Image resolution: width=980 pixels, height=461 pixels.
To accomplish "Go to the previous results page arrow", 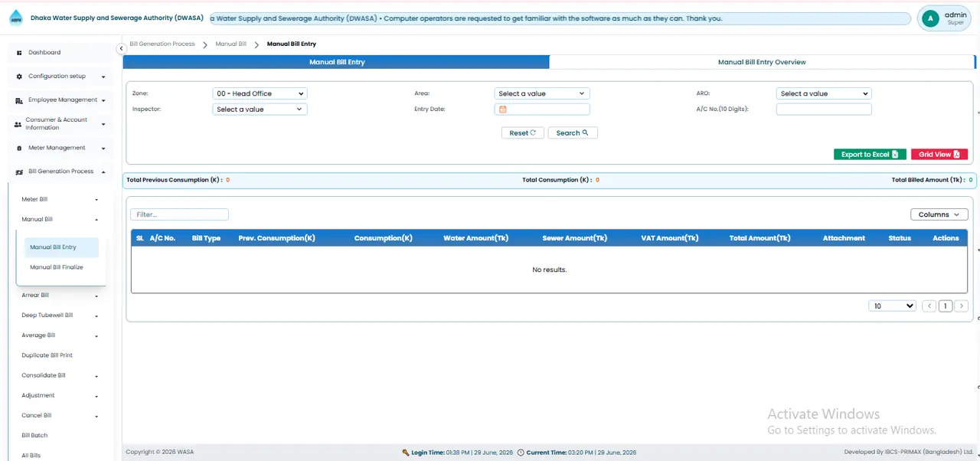I will click(929, 306).
